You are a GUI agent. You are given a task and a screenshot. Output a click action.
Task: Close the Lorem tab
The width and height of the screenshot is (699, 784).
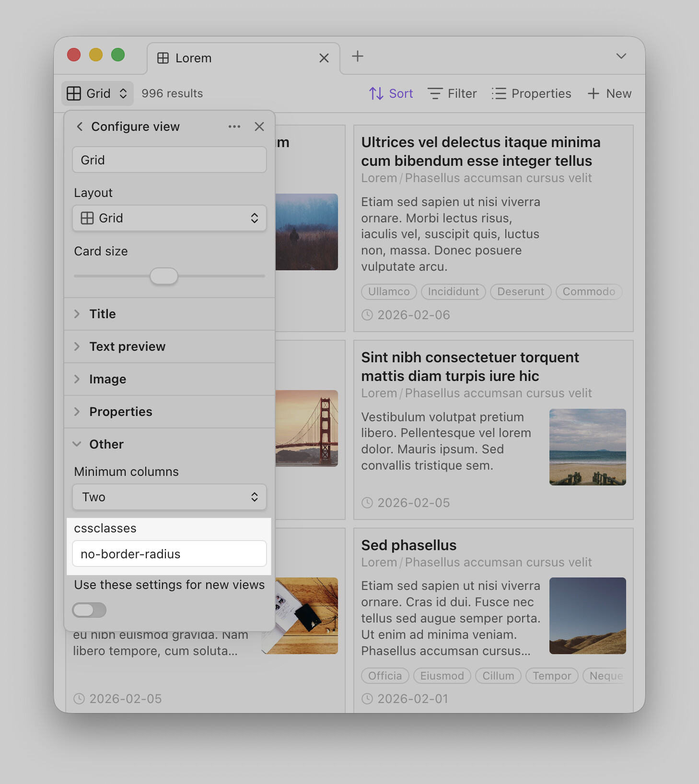click(324, 58)
